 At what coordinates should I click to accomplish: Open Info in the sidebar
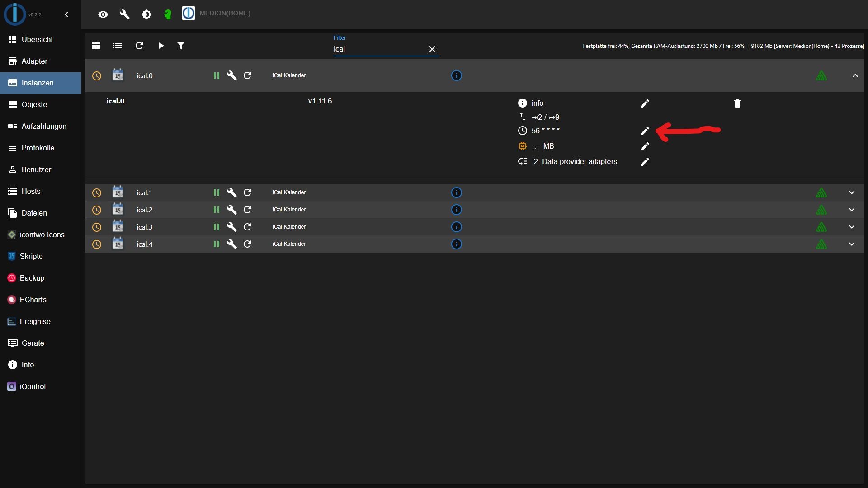40,365
